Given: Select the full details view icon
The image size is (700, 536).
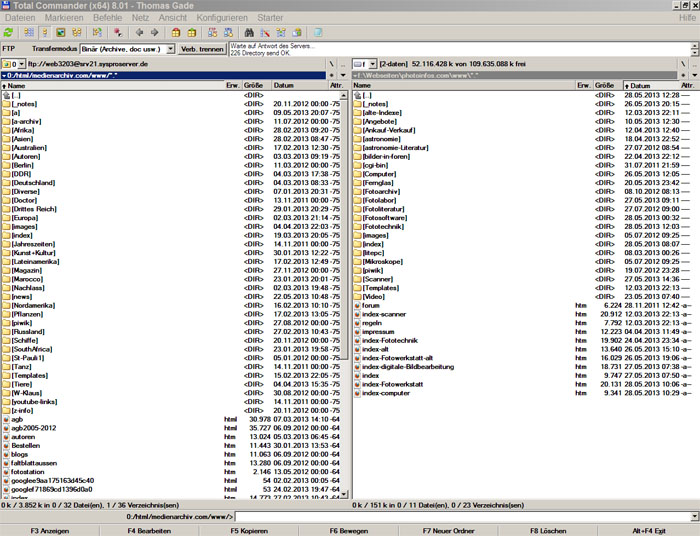Looking at the screenshot, I should [x=45, y=33].
